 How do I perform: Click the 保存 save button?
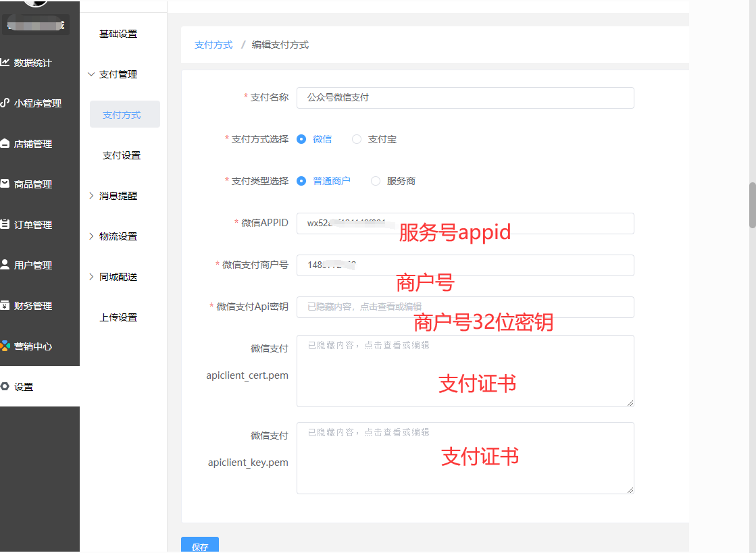click(x=200, y=546)
